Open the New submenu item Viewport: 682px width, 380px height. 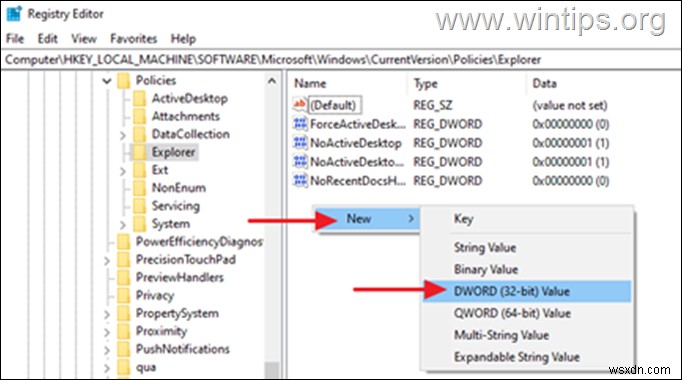(x=367, y=219)
